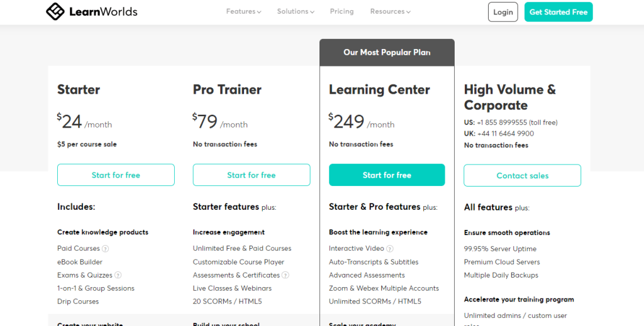Select the LearnWorlds brand name text

coord(103,12)
